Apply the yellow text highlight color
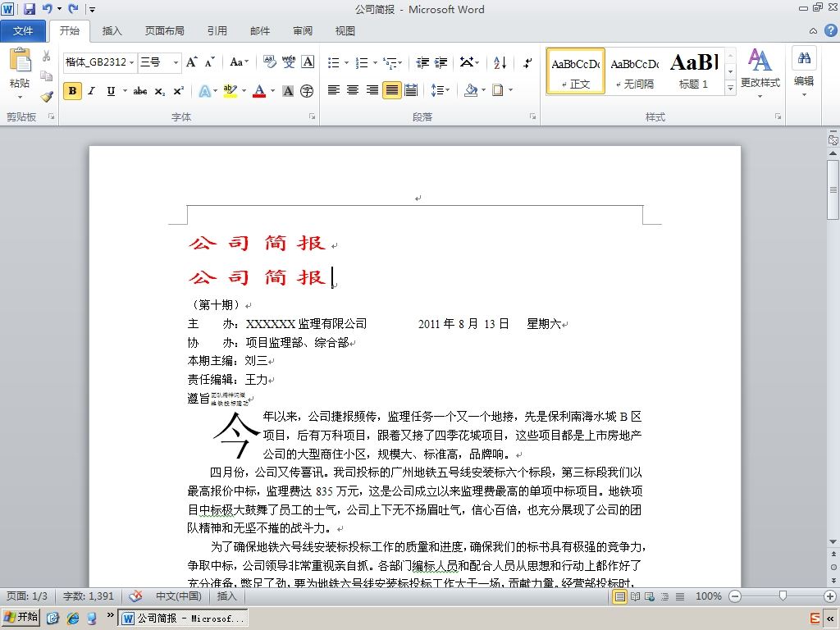 click(231, 91)
